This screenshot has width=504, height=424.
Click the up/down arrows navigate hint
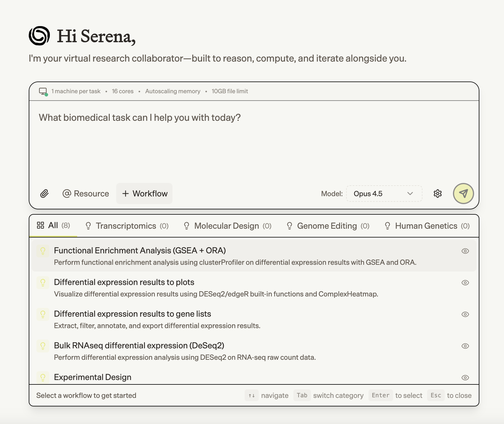tap(251, 395)
